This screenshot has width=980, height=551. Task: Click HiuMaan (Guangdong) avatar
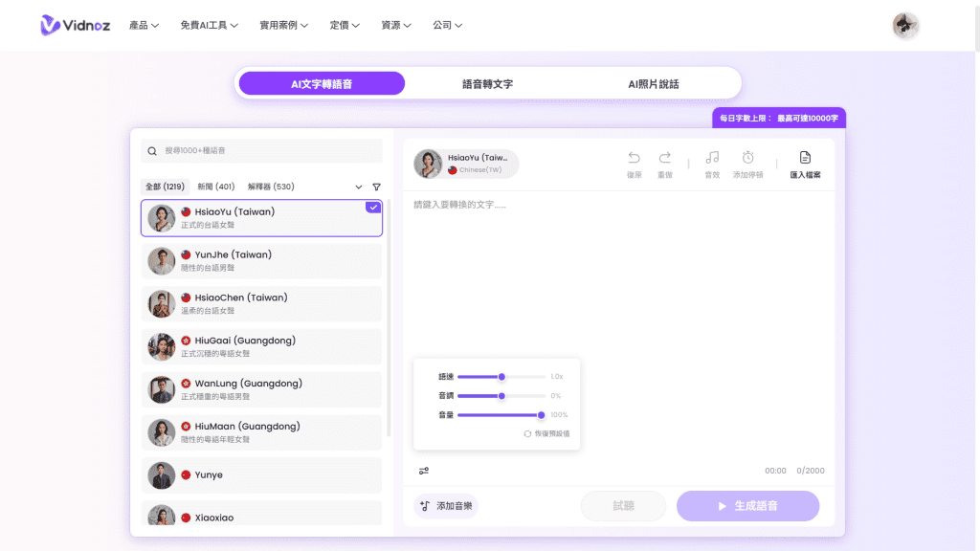[161, 433]
